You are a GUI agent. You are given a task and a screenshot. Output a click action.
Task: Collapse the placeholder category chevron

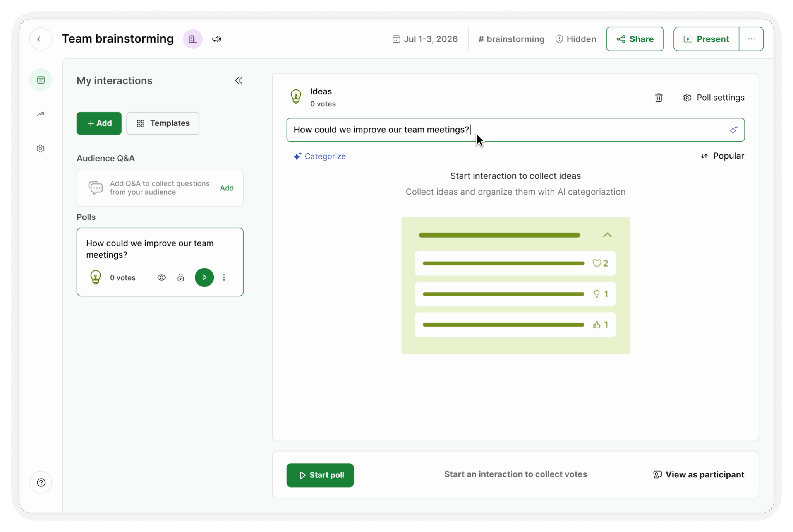pos(607,235)
